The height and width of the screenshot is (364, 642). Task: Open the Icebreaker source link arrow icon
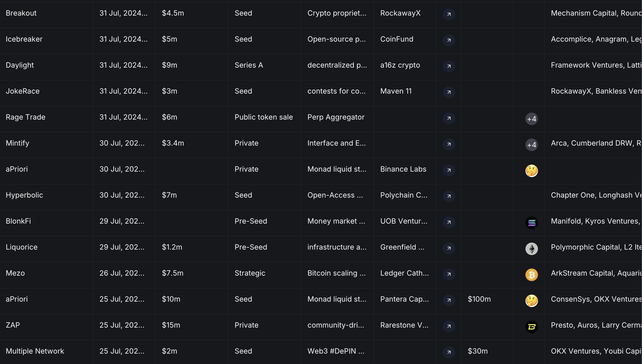tap(449, 40)
